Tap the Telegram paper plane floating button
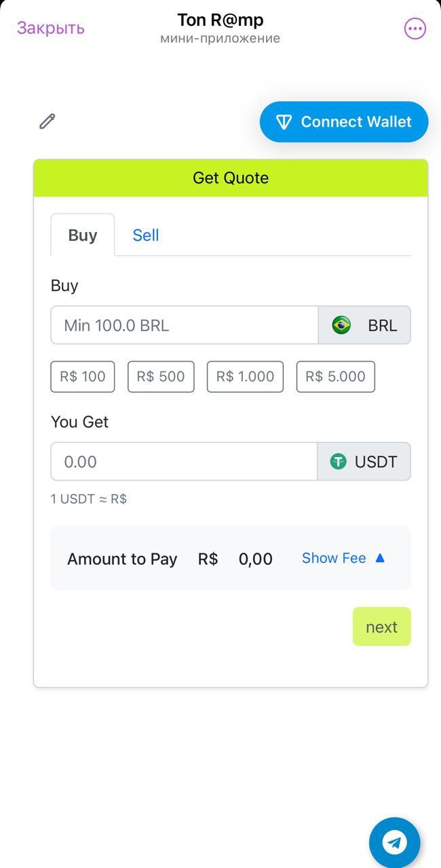Viewport: 441px width, 868px height. point(395,842)
